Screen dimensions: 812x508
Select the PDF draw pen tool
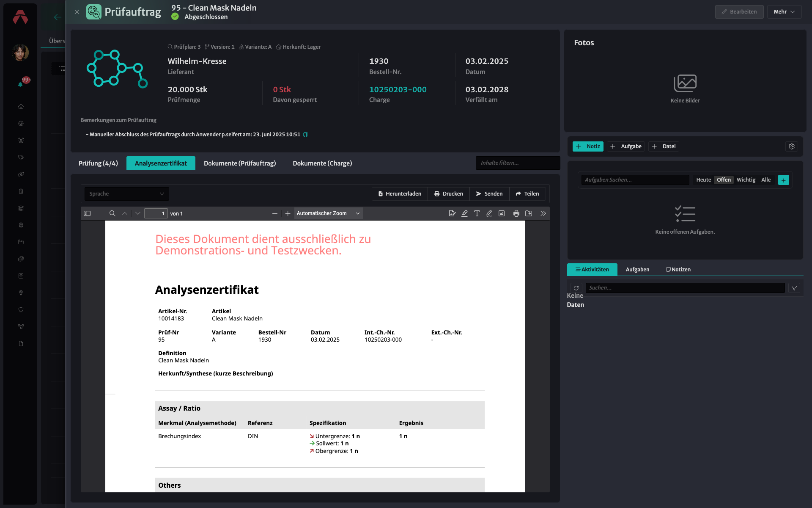489,213
